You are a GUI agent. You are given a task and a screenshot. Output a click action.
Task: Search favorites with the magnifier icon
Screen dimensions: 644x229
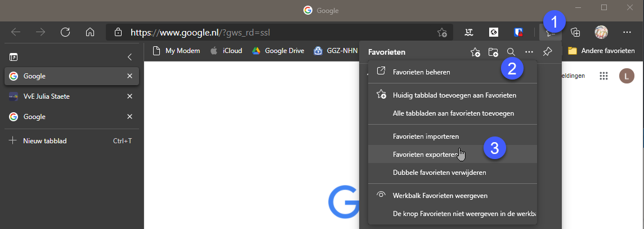tap(511, 52)
